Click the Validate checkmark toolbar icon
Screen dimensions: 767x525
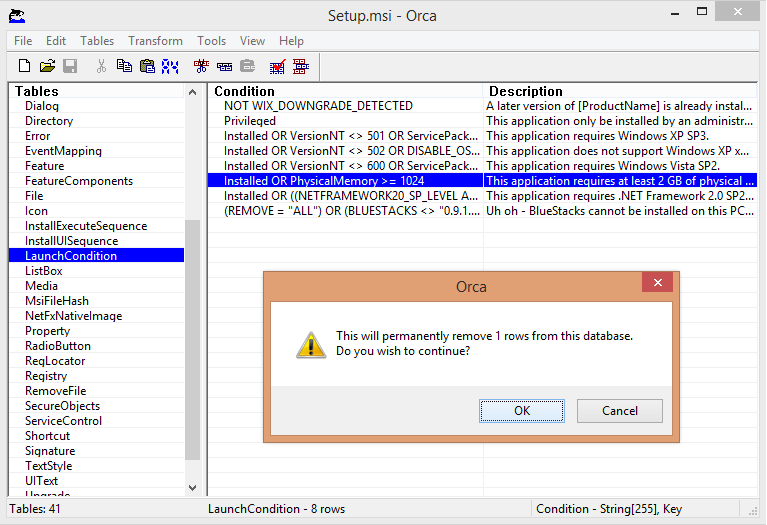[x=277, y=66]
